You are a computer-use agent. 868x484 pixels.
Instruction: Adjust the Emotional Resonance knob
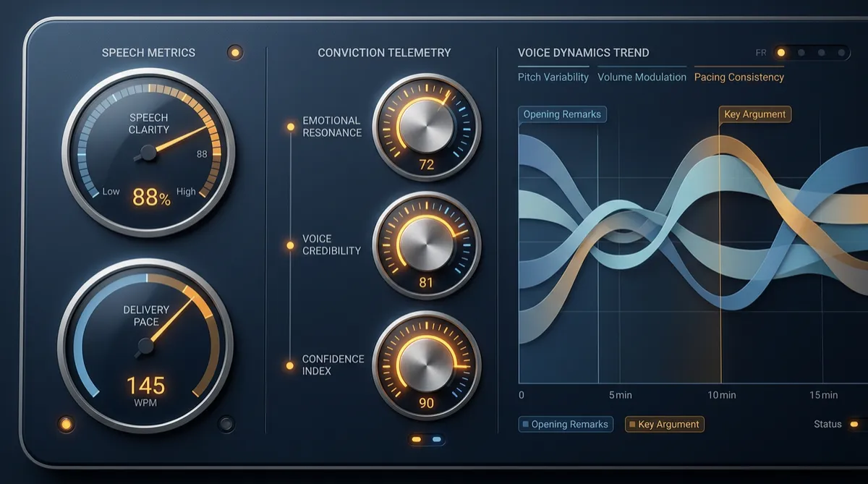pyautogui.click(x=426, y=127)
